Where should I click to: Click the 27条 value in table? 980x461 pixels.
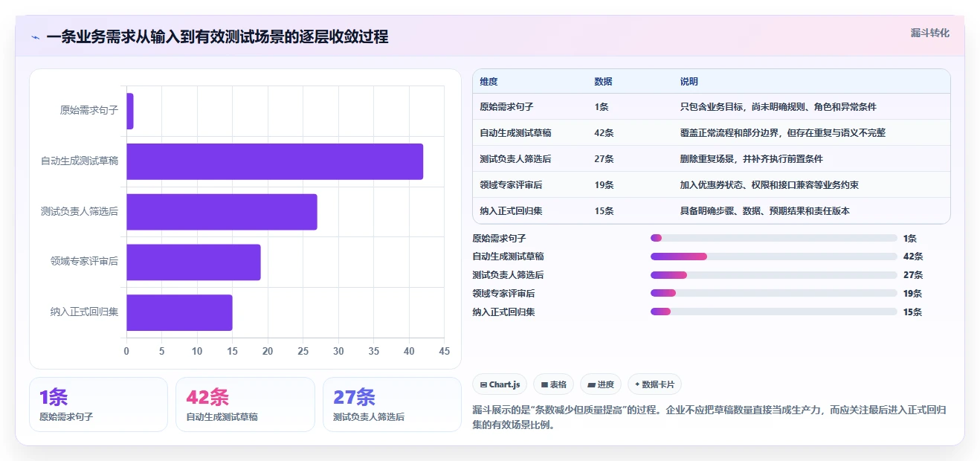coord(604,159)
